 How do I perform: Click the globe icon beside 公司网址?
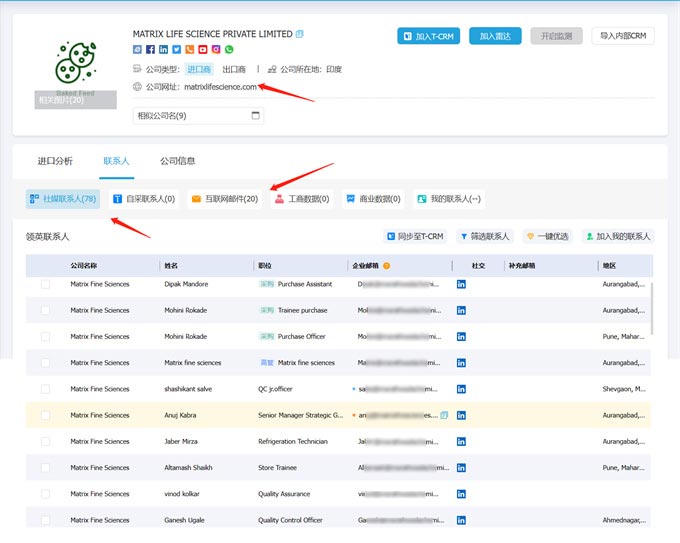pos(137,87)
